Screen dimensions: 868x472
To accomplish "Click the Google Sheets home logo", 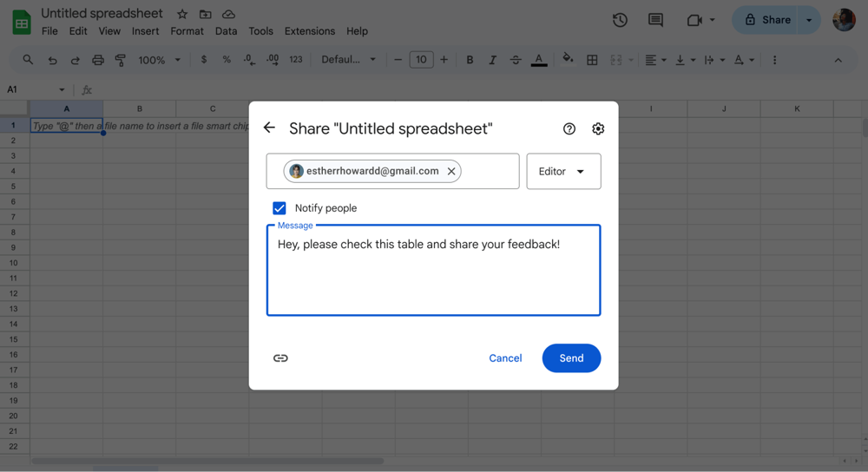I will [22, 22].
